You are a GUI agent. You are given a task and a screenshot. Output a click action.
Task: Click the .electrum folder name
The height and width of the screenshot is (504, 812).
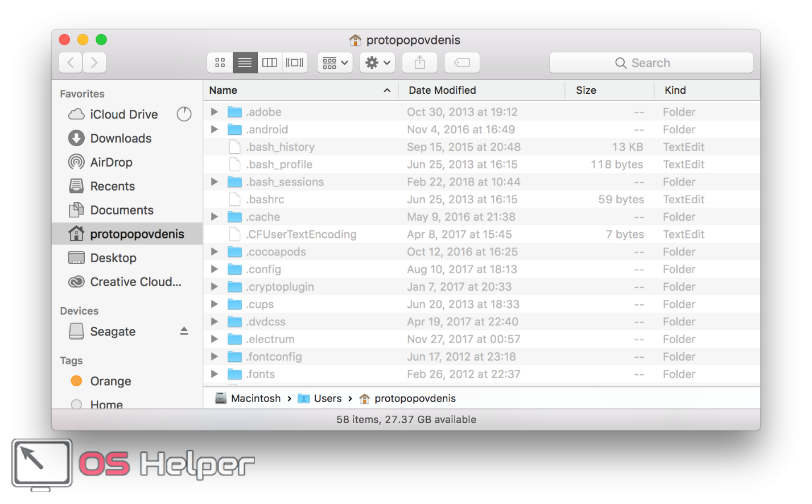(270, 339)
